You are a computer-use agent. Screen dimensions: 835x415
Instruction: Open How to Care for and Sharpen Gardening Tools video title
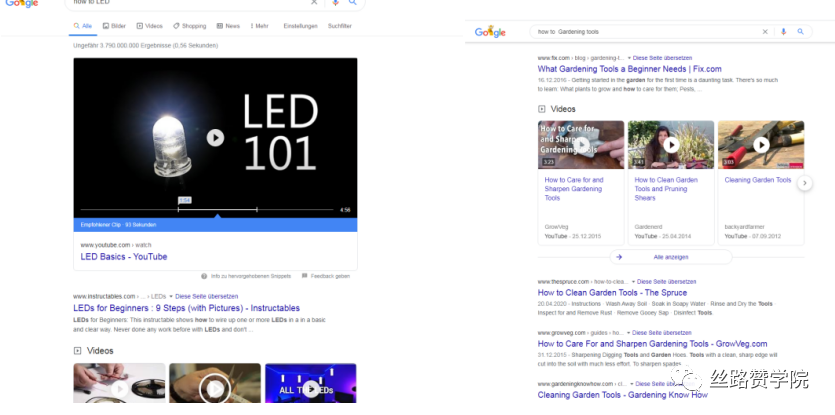pos(574,189)
